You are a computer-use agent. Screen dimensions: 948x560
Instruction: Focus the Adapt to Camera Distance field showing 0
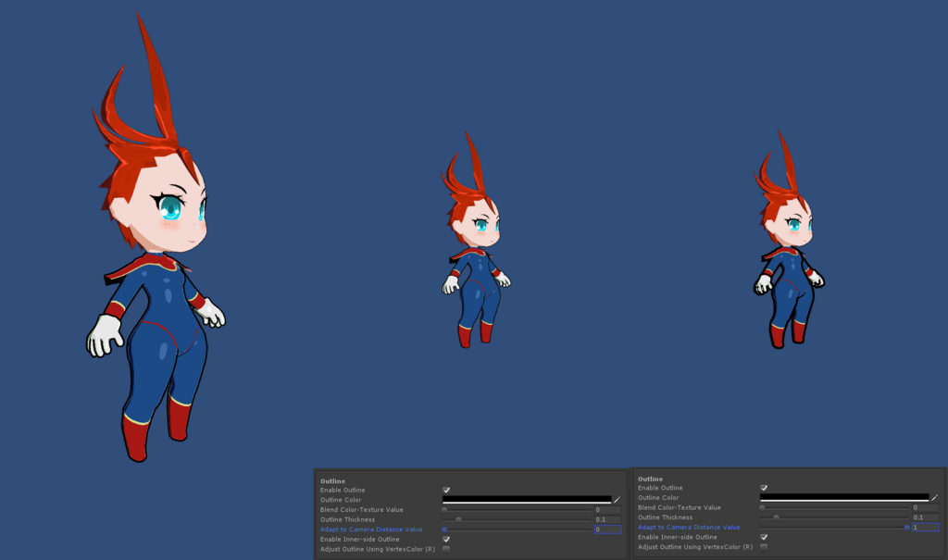tap(607, 529)
